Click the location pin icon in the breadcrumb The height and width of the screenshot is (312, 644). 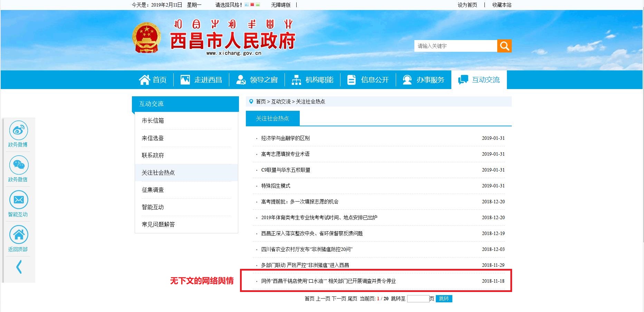tap(251, 101)
